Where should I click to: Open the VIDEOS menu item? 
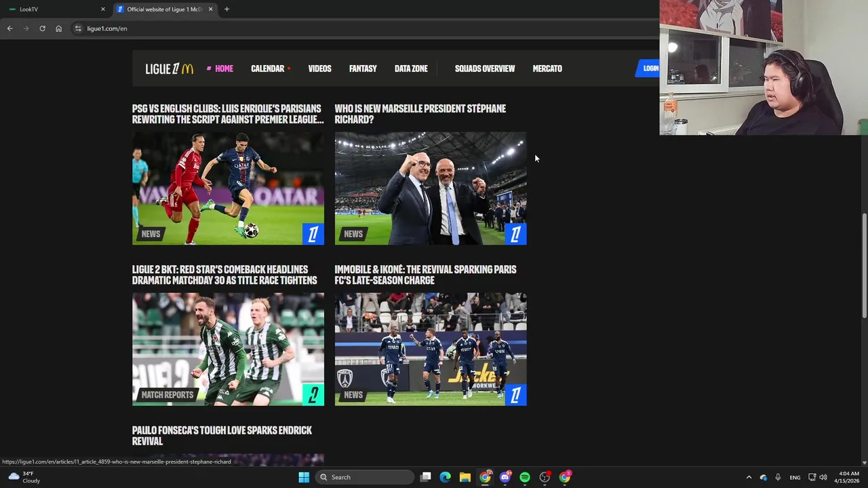[x=319, y=68]
